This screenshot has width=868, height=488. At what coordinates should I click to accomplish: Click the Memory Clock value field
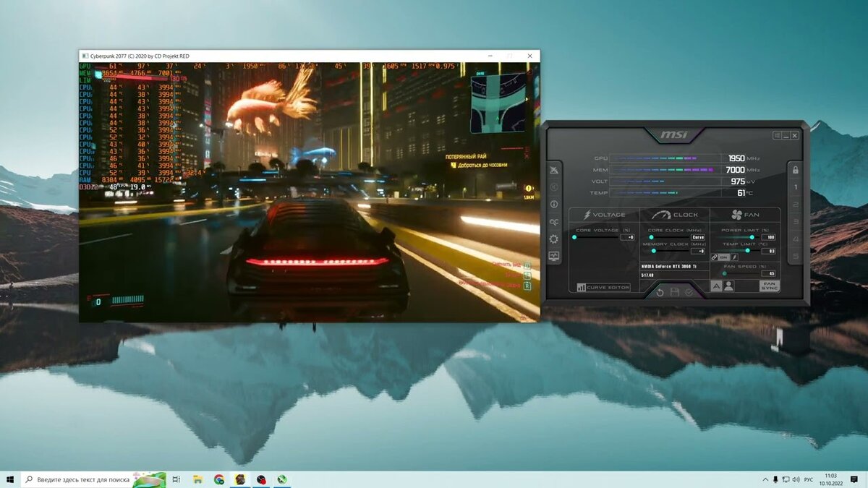(x=698, y=251)
